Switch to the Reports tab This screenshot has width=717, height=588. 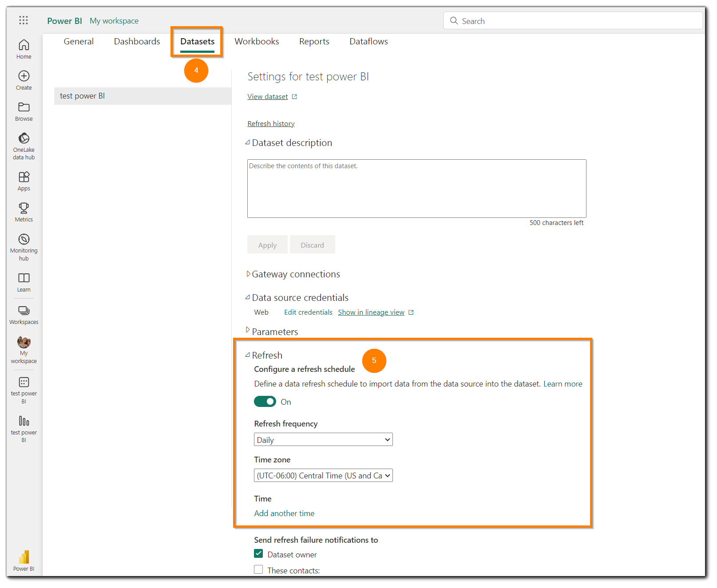[x=314, y=42]
